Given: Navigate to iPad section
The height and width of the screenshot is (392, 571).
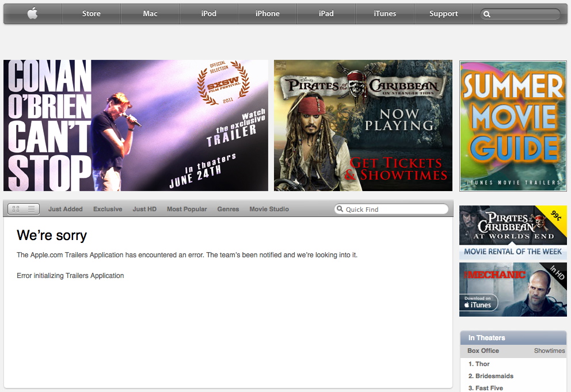Looking at the screenshot, I should [326, 13].
